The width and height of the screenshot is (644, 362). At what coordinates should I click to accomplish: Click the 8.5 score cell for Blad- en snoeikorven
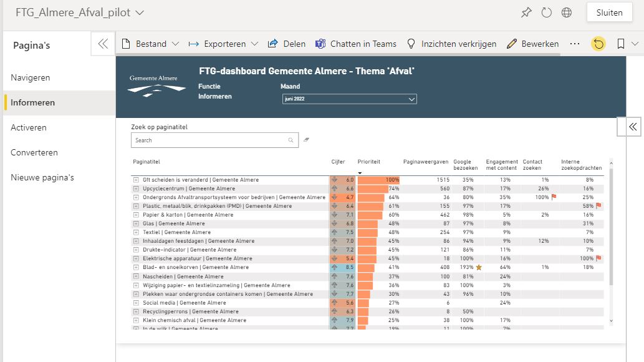342,267
